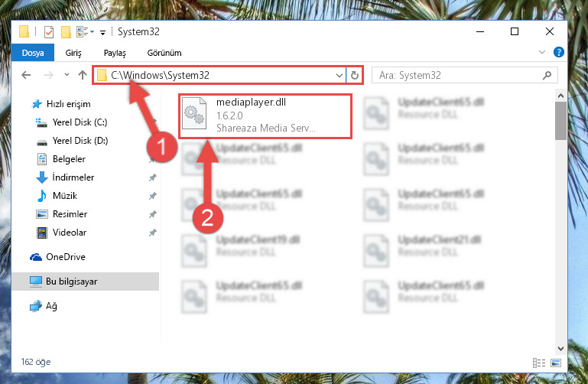Screen dimensions: 588x384
Task: Select the UpdateClient19.dll file
Action: click(x=240, y=250)
